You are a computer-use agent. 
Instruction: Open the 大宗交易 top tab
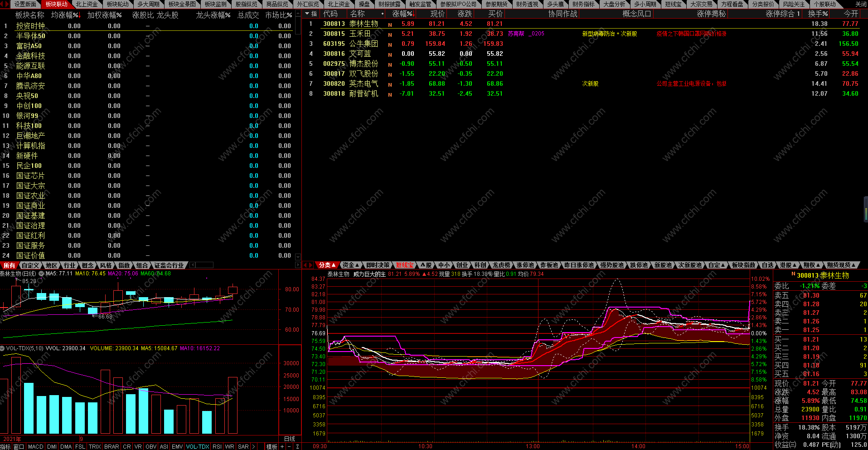(x=701, y=4)
